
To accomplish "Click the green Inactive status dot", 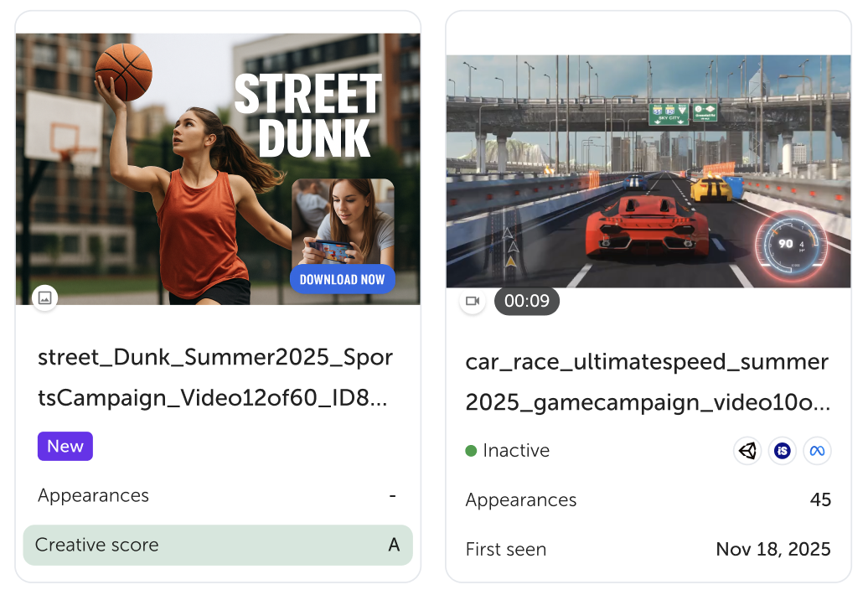I will tap(471, 451).
